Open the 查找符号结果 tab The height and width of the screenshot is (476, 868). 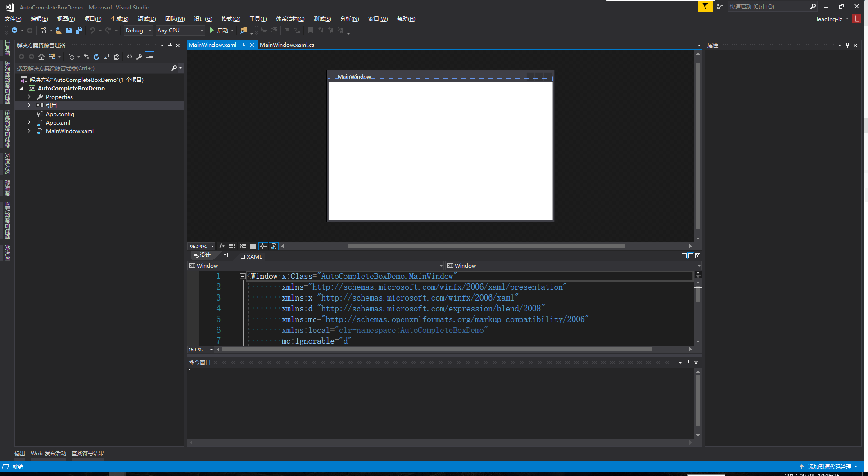click(88, 454)
